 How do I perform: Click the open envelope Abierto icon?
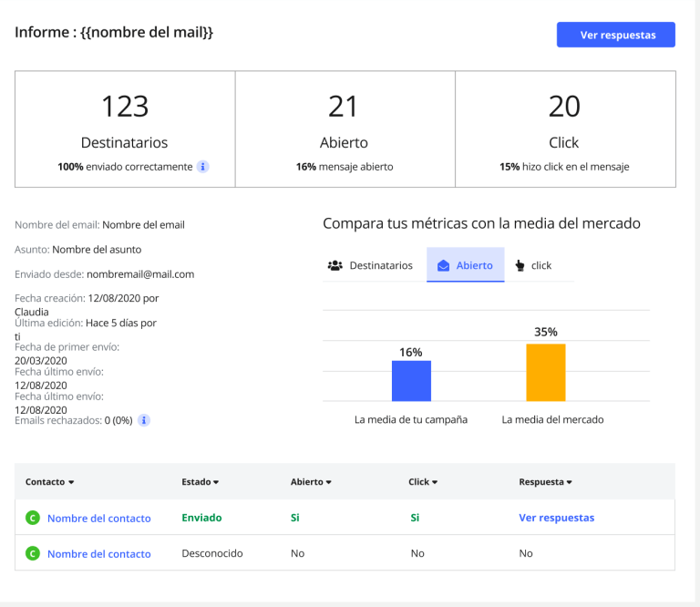tap(444, 265)
